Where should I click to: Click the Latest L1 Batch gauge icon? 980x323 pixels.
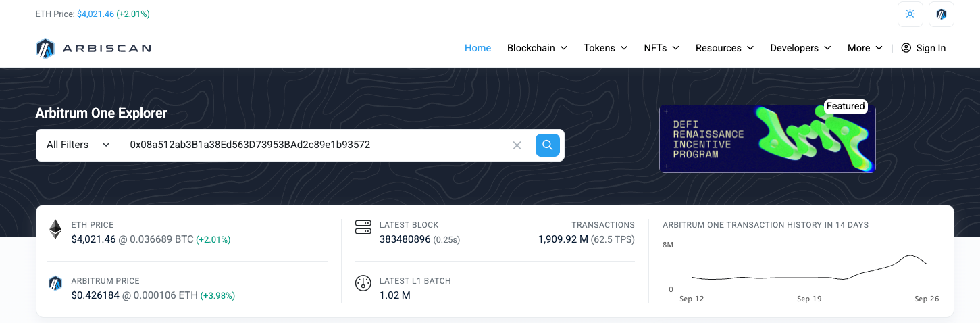point(363,284)
